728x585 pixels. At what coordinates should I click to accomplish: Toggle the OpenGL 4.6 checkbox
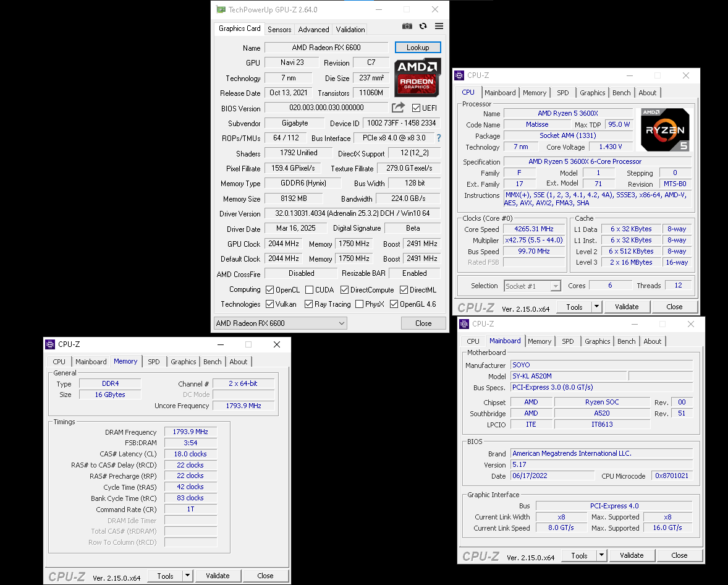(x=394, y=304)
